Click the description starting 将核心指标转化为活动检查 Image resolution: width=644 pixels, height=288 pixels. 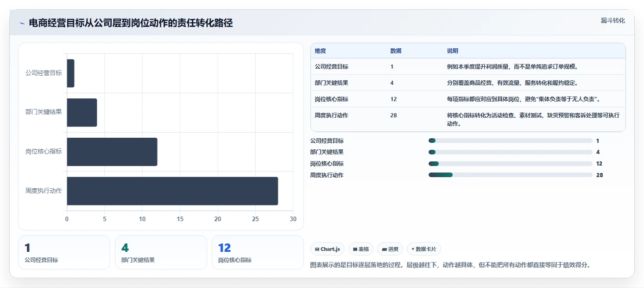533,120
